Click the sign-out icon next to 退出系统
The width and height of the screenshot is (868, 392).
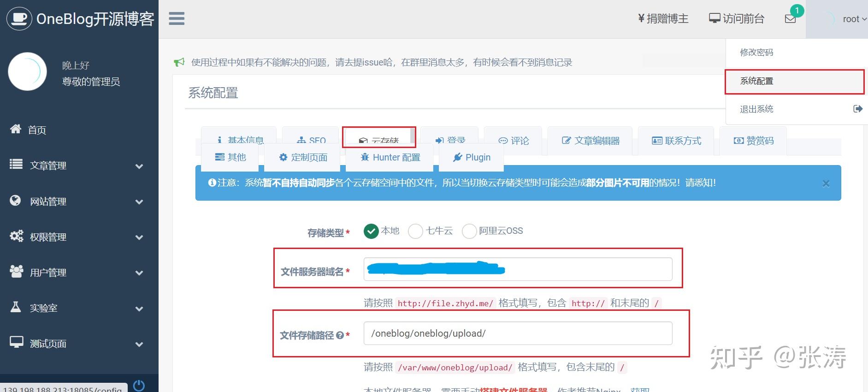[x=857, y=109]
